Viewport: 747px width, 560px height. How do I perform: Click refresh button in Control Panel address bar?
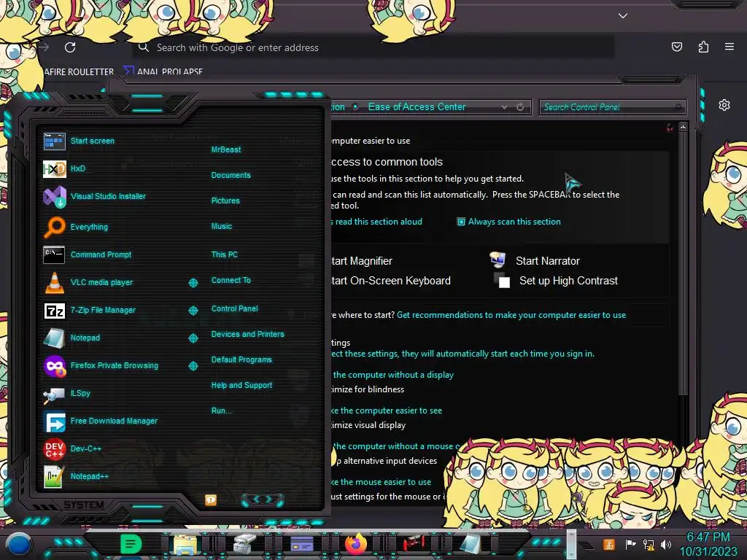click(520, 107)
